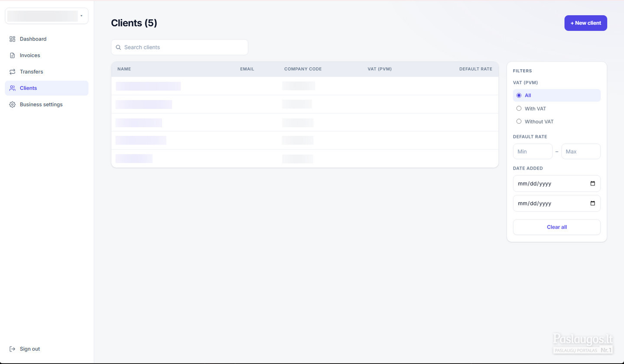Click the Min default rate field
624x364 pixels.
point(533,151)
